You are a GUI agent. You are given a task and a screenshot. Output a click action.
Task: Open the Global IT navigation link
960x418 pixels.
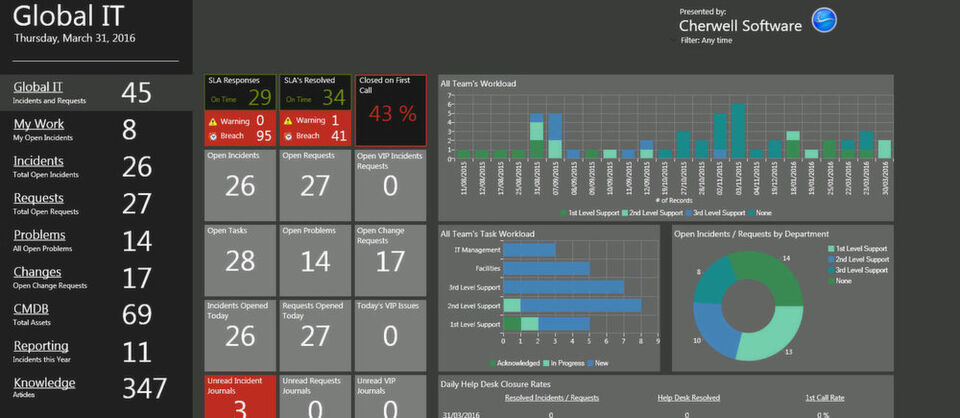point(38,87)
